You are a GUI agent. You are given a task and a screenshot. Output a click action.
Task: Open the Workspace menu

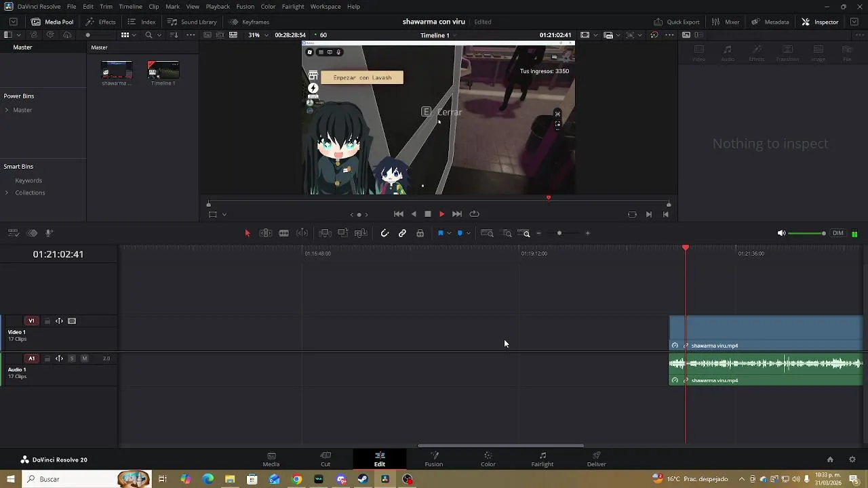coord(325,6)
